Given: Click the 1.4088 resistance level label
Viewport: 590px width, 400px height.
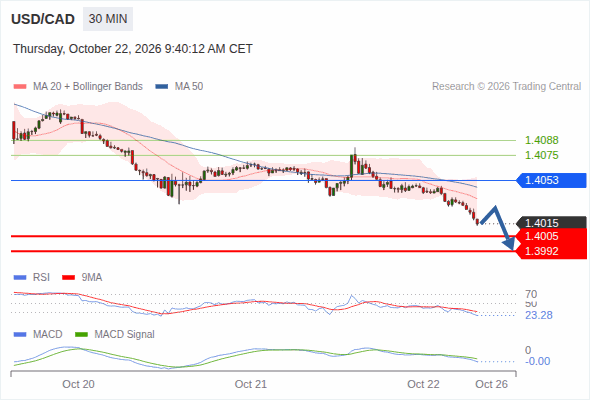Looking at the screenshot, I should (541, 140).
